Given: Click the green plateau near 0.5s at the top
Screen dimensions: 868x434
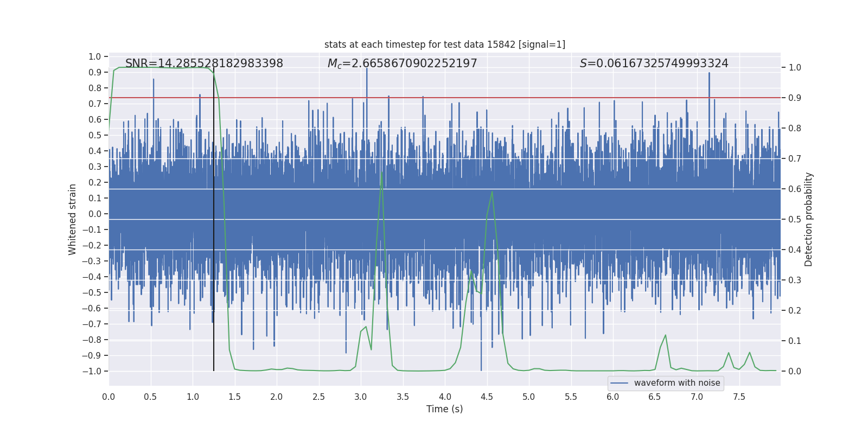Looking at the screenshot, I should coord(151,67).
